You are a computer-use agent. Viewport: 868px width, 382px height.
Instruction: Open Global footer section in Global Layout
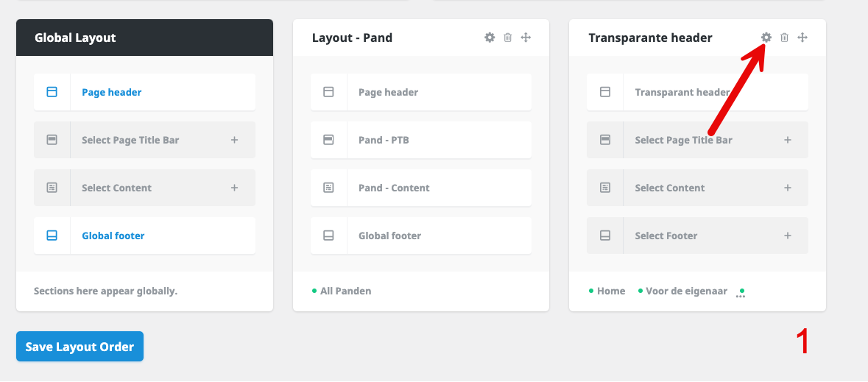(x=144, y=236)
